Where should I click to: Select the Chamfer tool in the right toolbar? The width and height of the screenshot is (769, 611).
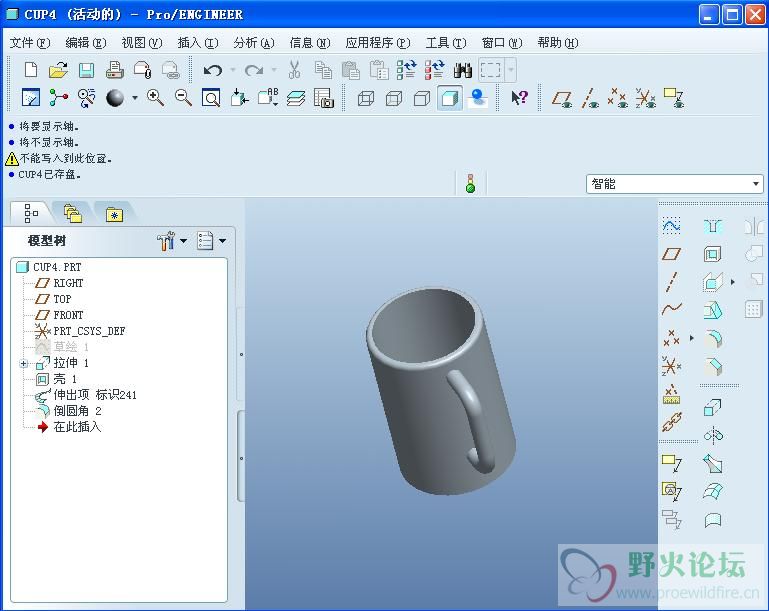(x=713, y=366)
